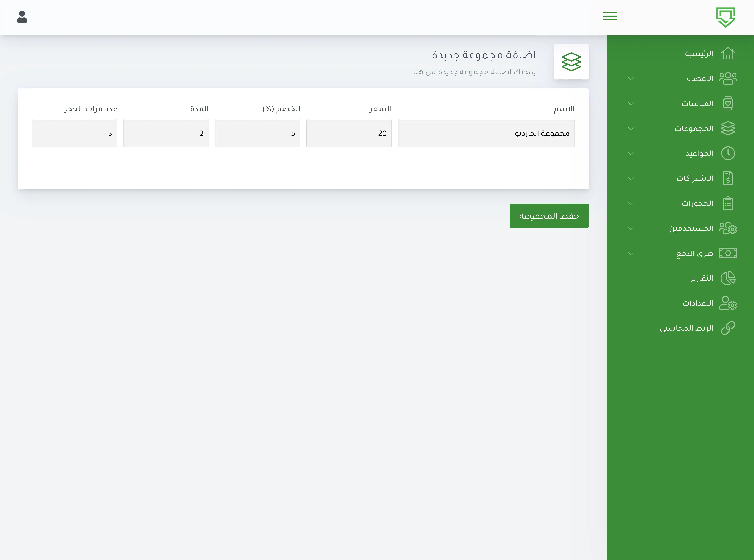Viewport: 754px width, 560px height.
Task: Click the السعر field label
Action: point(380,109)
